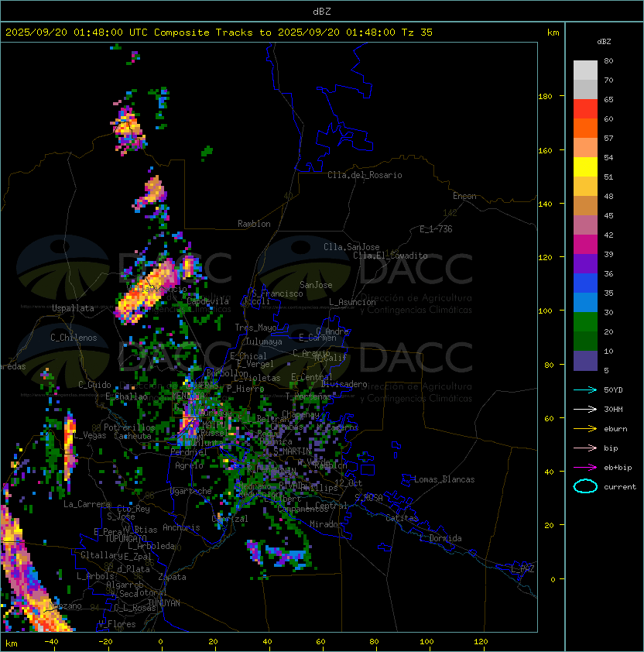Click the C_Guido place label

tap(94, 385)
